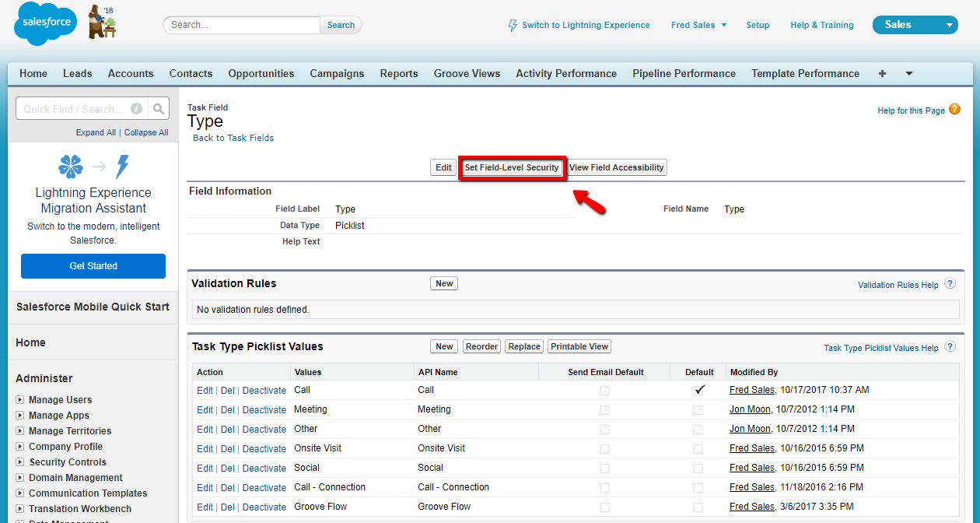The height and width of the screenshot is (523, 980).
Task: Click the '18 bear mascot icon
Action: pyautogui.click(x=101, y=22)
